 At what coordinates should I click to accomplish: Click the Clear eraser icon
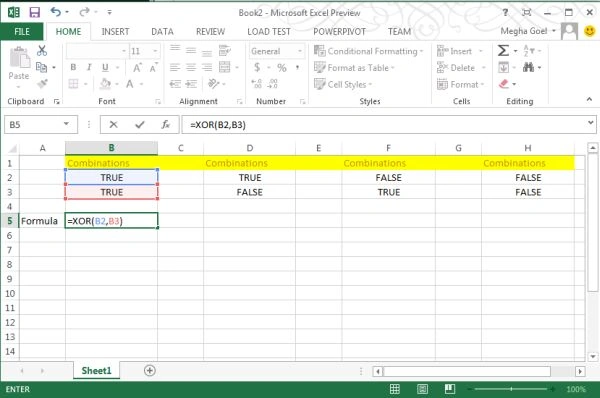504,83
